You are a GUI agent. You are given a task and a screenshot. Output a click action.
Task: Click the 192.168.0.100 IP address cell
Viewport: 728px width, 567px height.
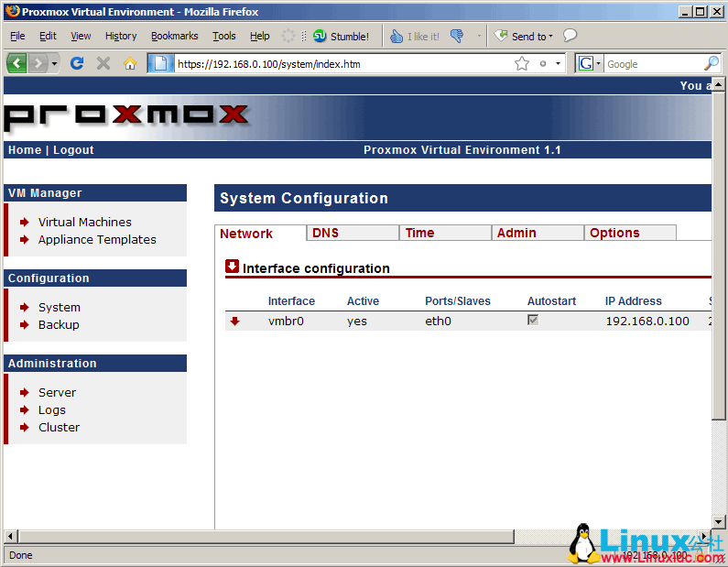click(647, 321)
